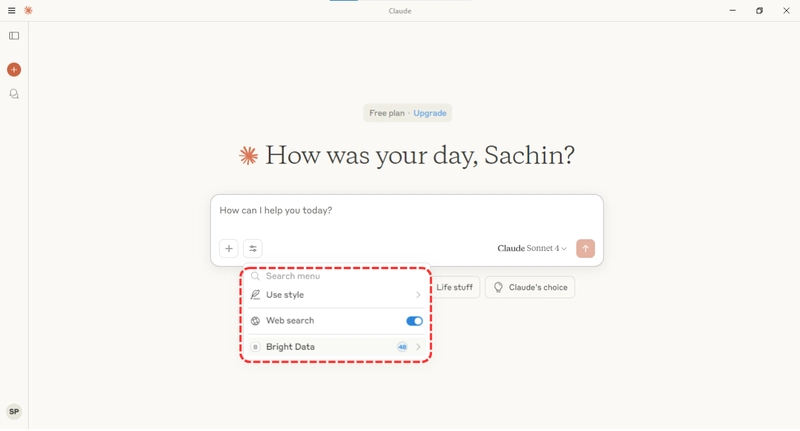Focus the Search menu field
This screenshot has height=431, width=800.
coord(336,276)
